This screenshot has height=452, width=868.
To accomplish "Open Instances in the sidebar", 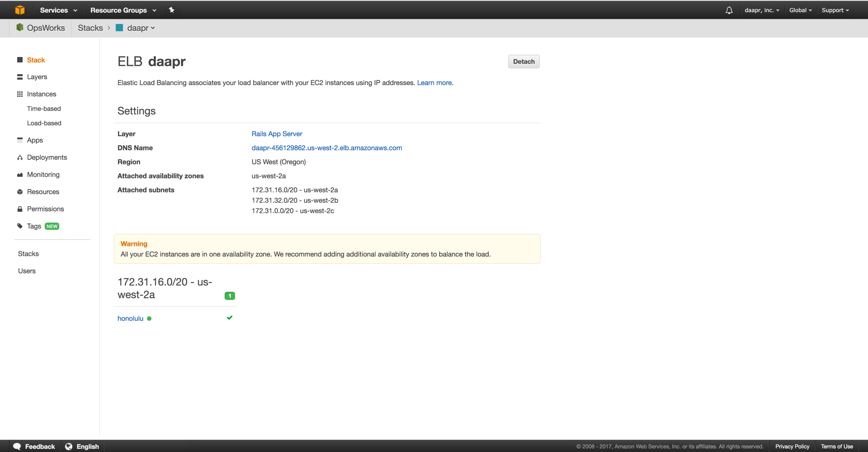I will (x=42, y=94).
